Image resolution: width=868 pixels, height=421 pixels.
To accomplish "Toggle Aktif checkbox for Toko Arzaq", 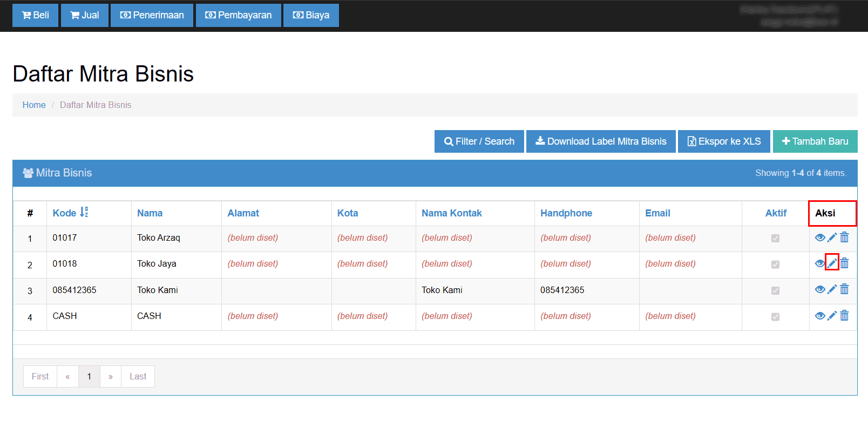I will click(x=776, y=238).
